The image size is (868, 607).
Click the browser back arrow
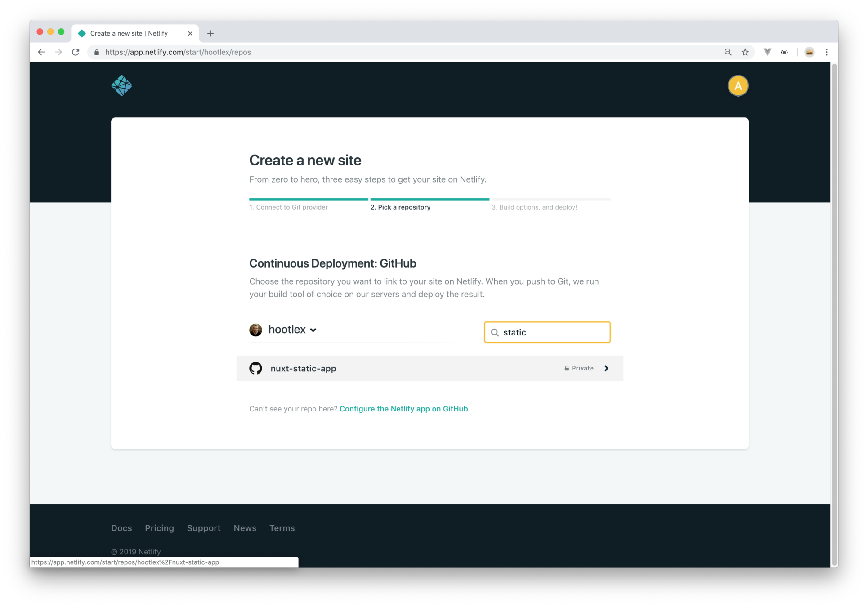point(41,52)
